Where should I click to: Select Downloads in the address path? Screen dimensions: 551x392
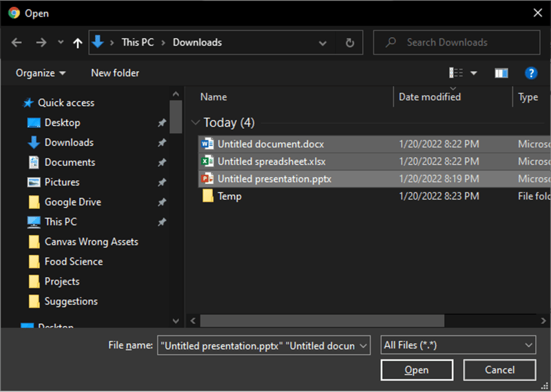[197, 43]
